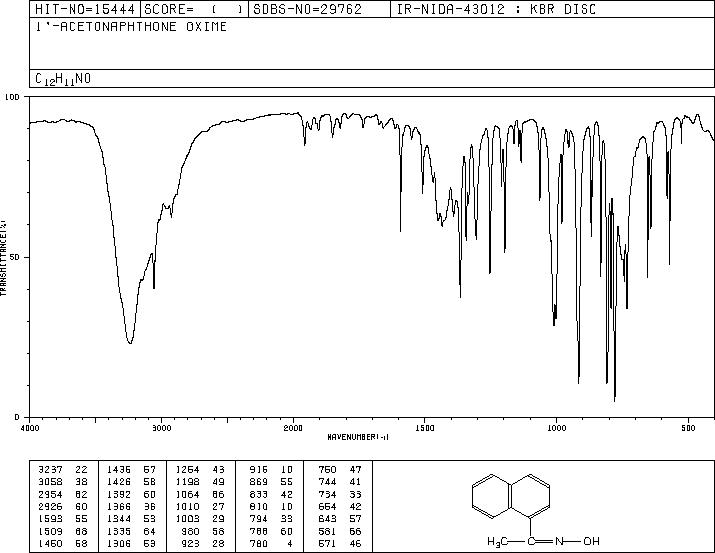Click the naphthalene ring structure drawing
The width and height of the screenshot is (715, 553).
[x=511, y=496]
